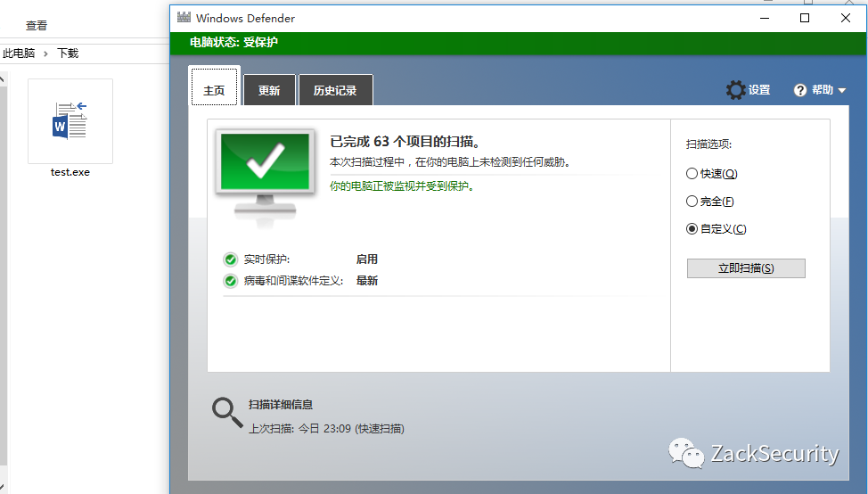Close the Windows Defender window
Viewport: 868px width, 494px height.
(x=846, y=18)
